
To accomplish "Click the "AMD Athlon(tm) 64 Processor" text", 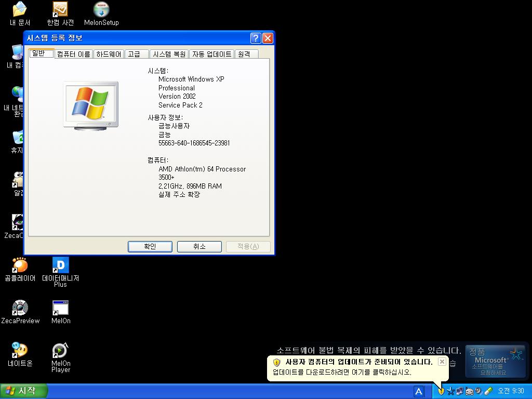I will coord(202,169).
